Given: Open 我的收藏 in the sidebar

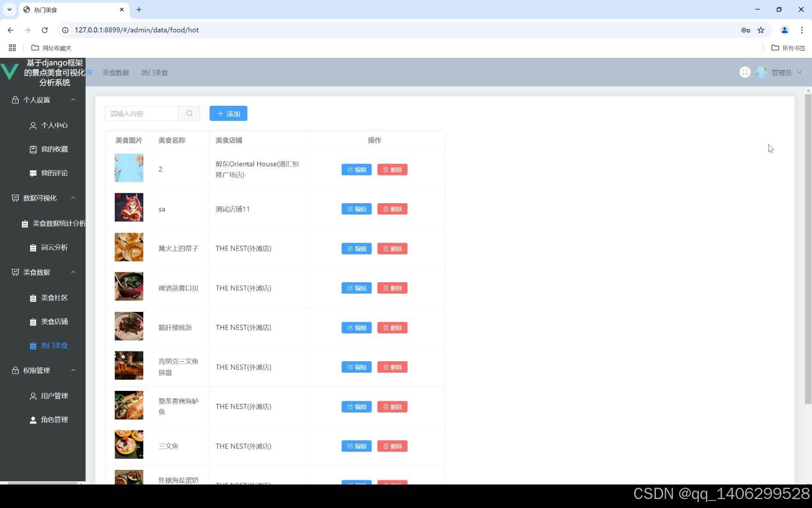Looking at the screenshot, I should (48, 149).
